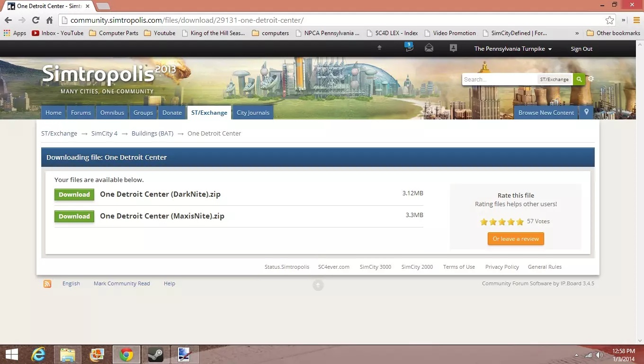This screenshot has height=364, width=644.
Task: Open Steam from the taskbar
Action: 156,355
